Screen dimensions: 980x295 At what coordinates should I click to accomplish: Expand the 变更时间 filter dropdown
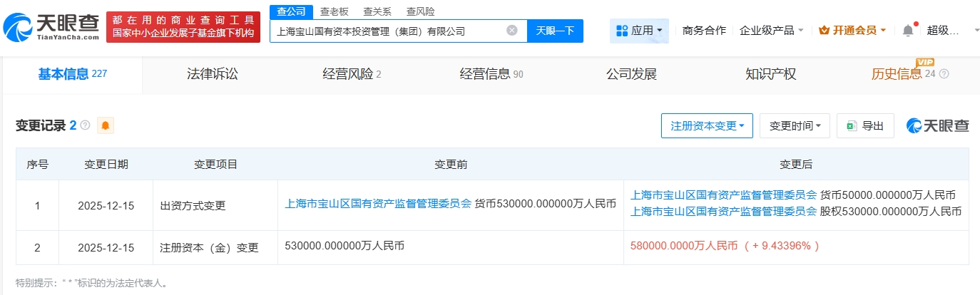tap(795, 126)
